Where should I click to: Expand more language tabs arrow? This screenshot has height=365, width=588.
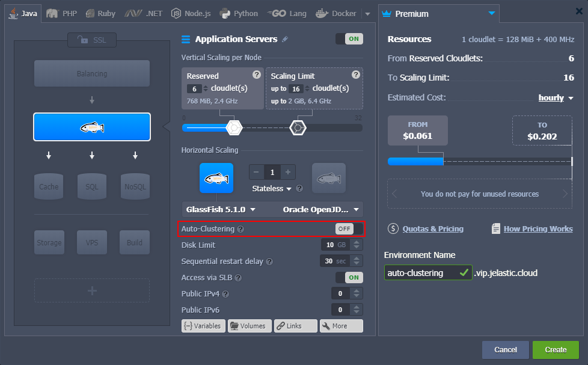pyautogui.click(x=367, y=14)
